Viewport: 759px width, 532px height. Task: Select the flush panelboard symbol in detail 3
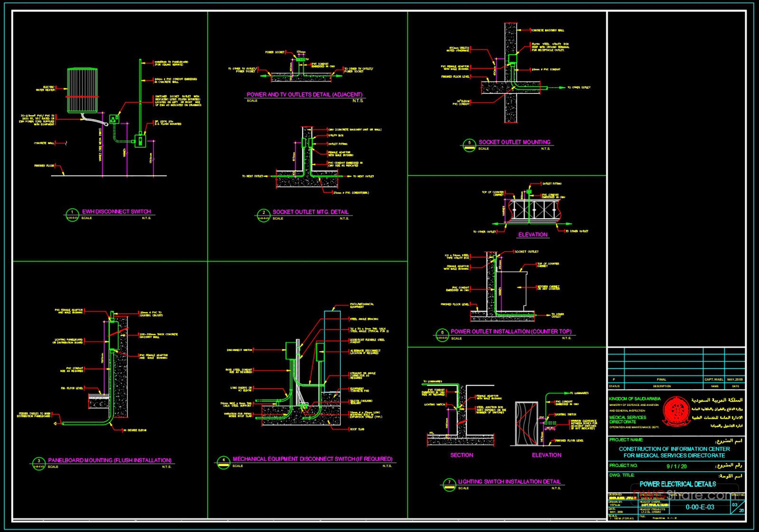pyautogui.click(x=113, y=335)
